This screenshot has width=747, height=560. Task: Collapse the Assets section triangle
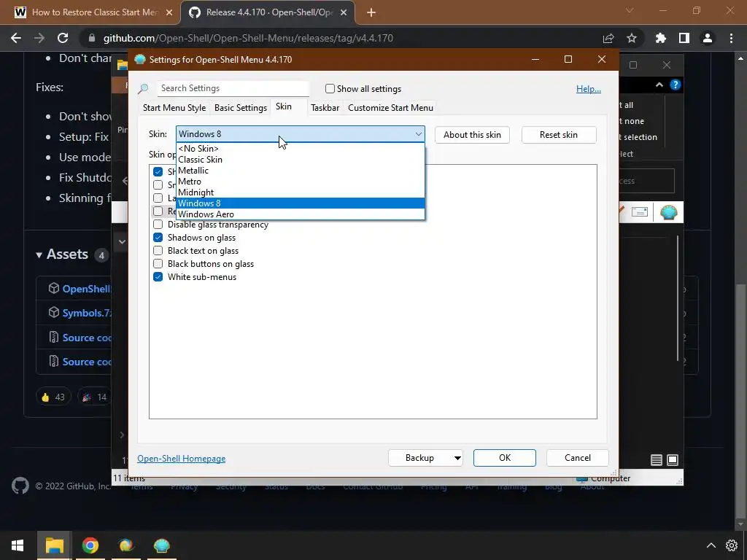[x=39, y=254]
